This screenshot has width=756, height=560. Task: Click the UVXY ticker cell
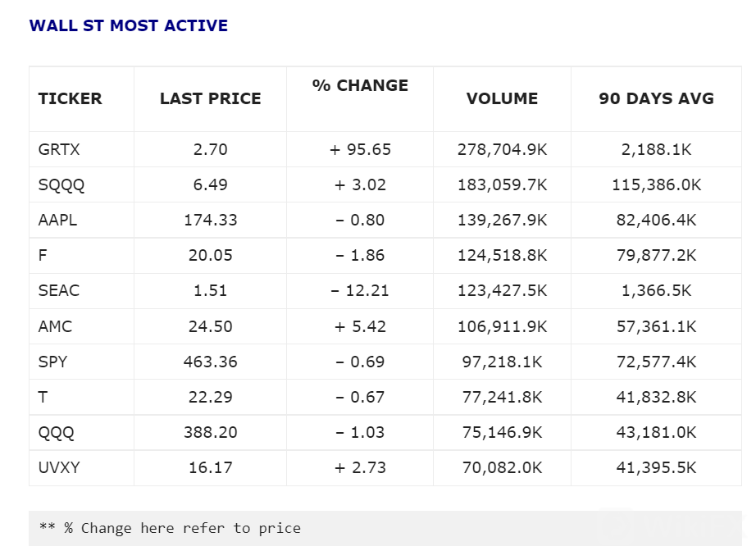pos(59,467)
